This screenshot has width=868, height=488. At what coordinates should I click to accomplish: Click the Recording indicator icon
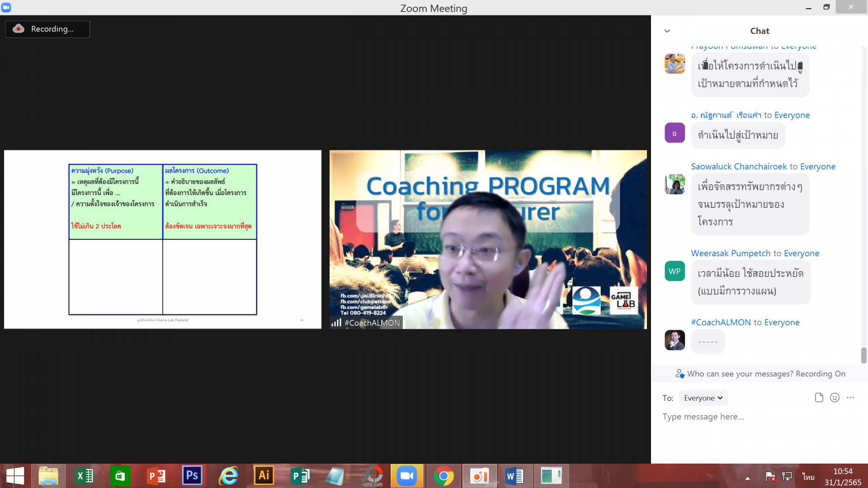(x=19, y=29)
